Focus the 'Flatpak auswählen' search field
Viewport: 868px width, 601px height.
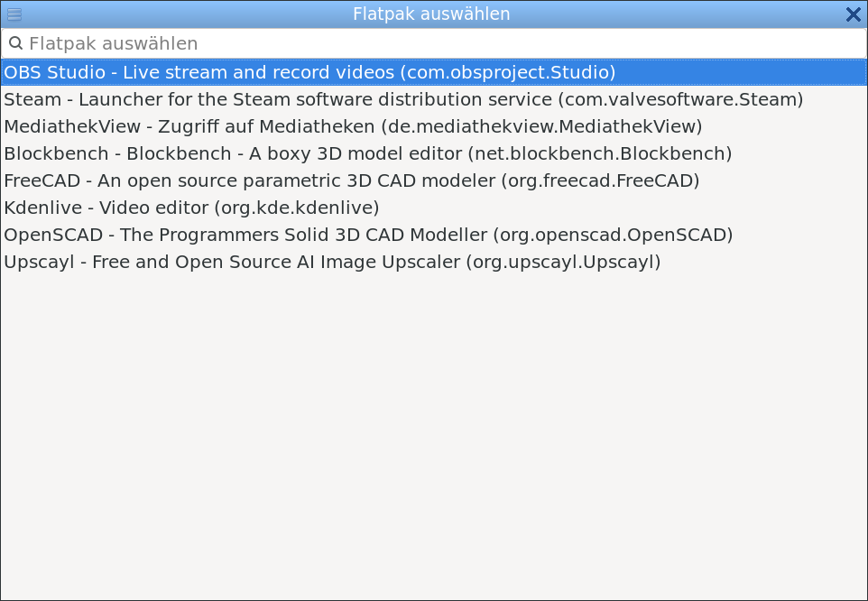pos(433,43)
